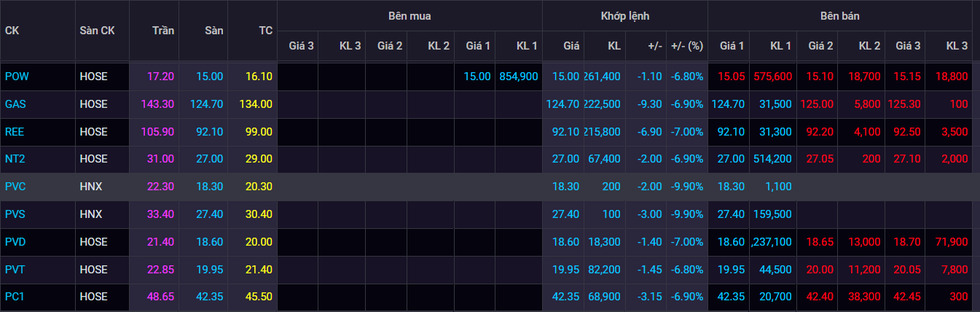Click PVD sell volume 71,900
This screenshot has height=312, width=980.
(x=952, y=242)
